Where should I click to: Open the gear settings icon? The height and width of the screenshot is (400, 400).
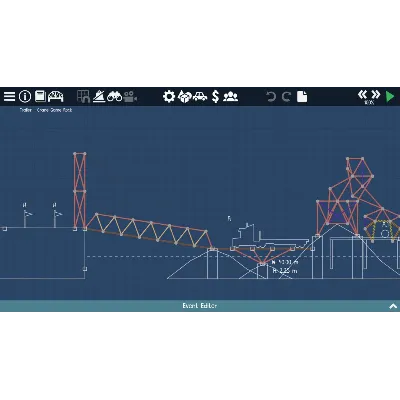169,97
